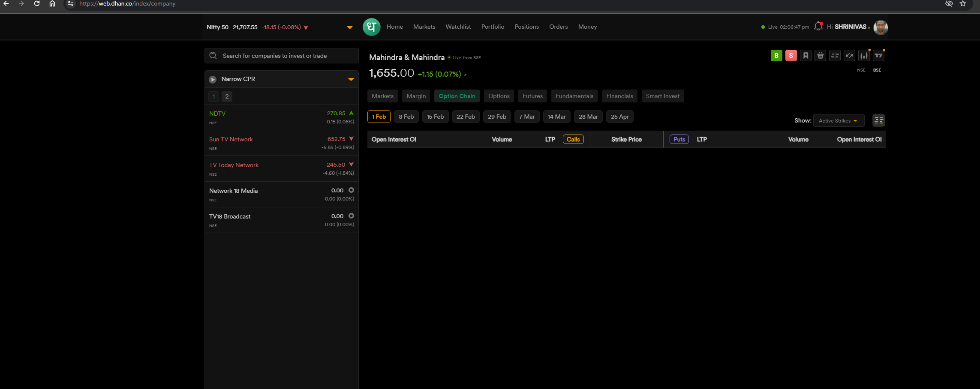The image size is (980, 389).
Task: Expand Nifty 50 index dropdown arrow
Action: click(349, 27)
